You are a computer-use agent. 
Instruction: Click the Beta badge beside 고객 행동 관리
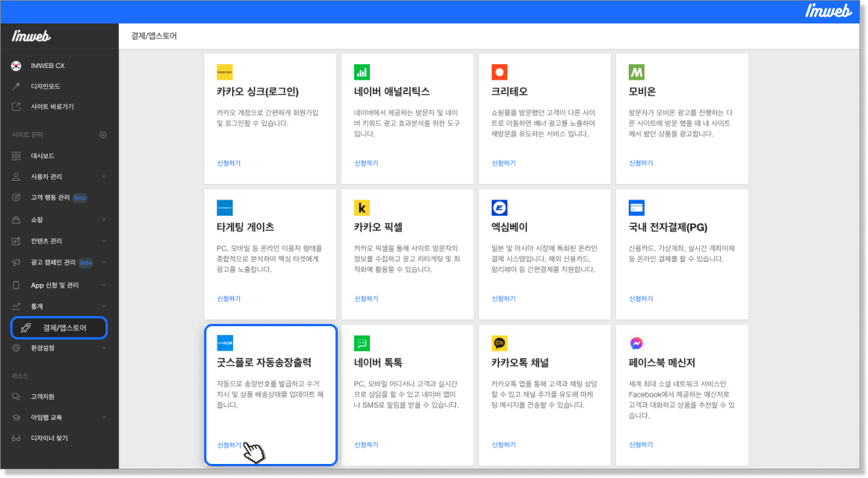pyautogui.click(x=80, y=198)
